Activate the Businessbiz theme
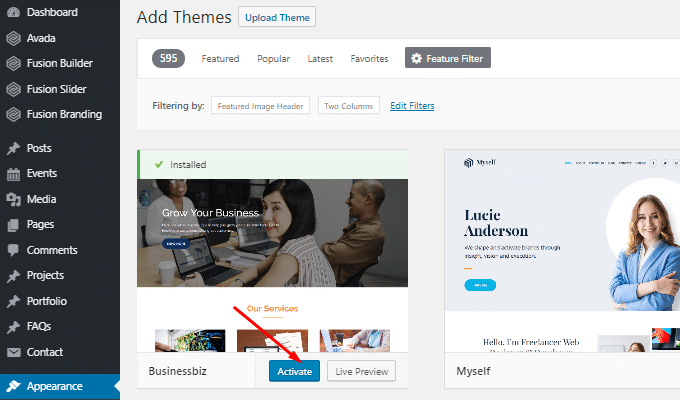This screenshot has width=680, height=400. click(294, 371)
